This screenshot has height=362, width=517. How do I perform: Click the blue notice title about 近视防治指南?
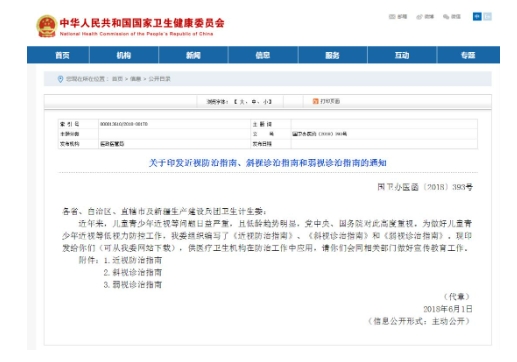point(268,163)
